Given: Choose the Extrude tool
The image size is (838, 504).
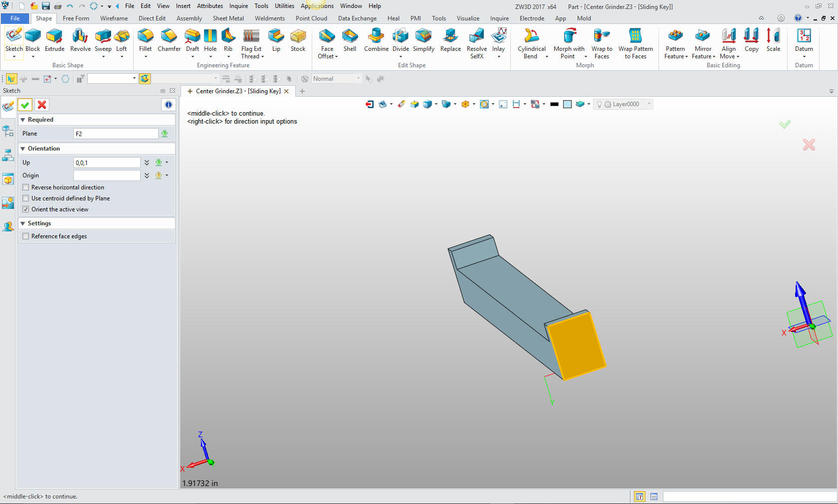Looking at the screenshot, I should tap(54, 40).
